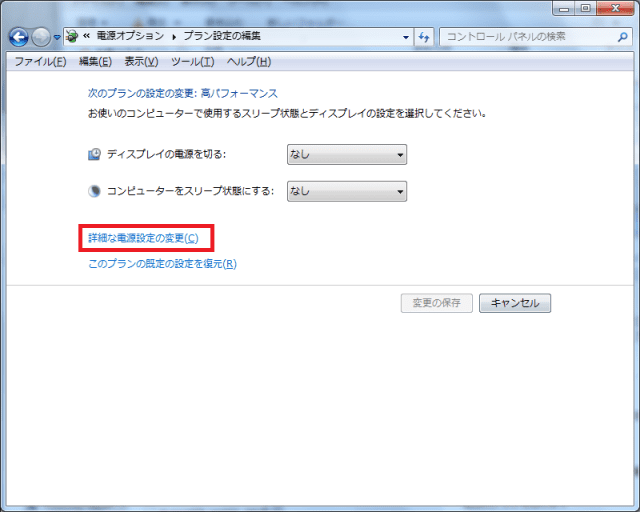
Task: Open address bar history dropdown arrow
Action: tap(406, 37)
